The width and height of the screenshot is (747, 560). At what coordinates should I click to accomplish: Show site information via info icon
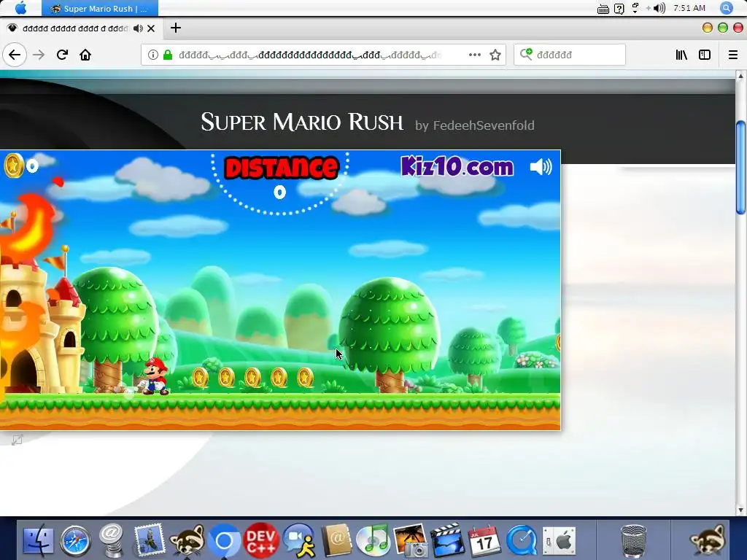click(153, 55)
